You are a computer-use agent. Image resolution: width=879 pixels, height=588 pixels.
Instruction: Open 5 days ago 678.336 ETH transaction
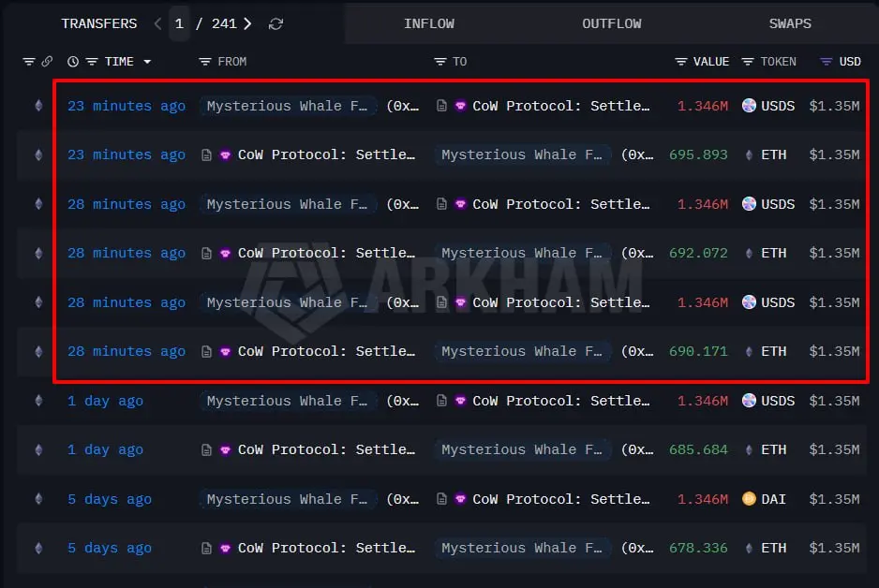110,548
